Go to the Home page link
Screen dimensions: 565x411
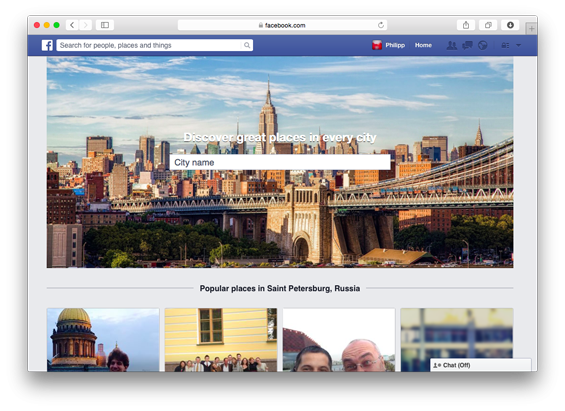click(423, 45)
